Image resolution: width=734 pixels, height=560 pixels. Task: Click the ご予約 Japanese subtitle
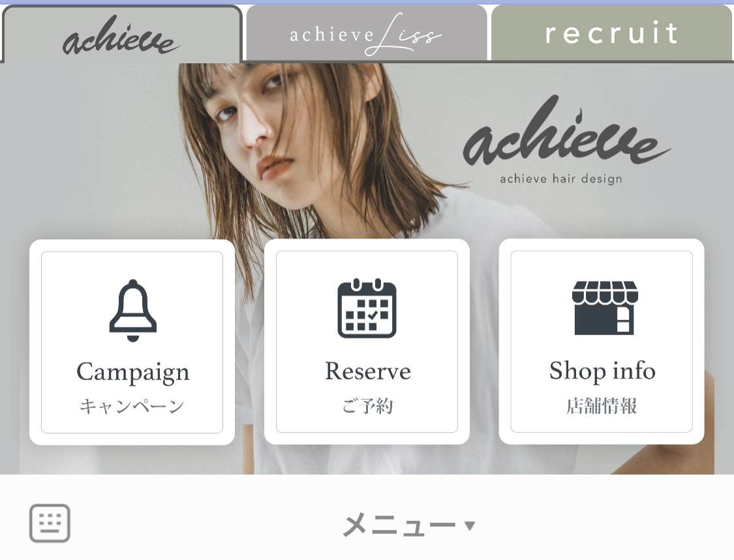pos(367,405)
